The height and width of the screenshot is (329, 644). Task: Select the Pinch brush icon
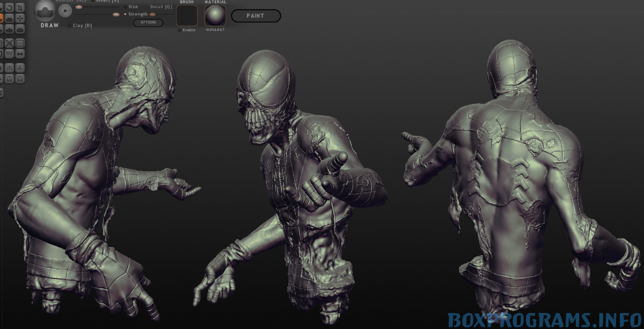click(x=9, y=29)
